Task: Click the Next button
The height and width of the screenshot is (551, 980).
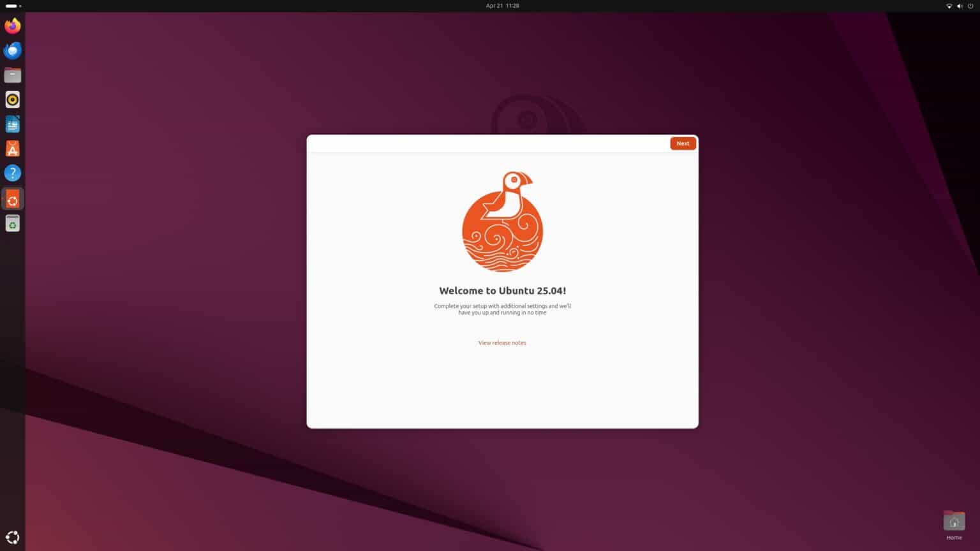Action: [x=683, y=143]
